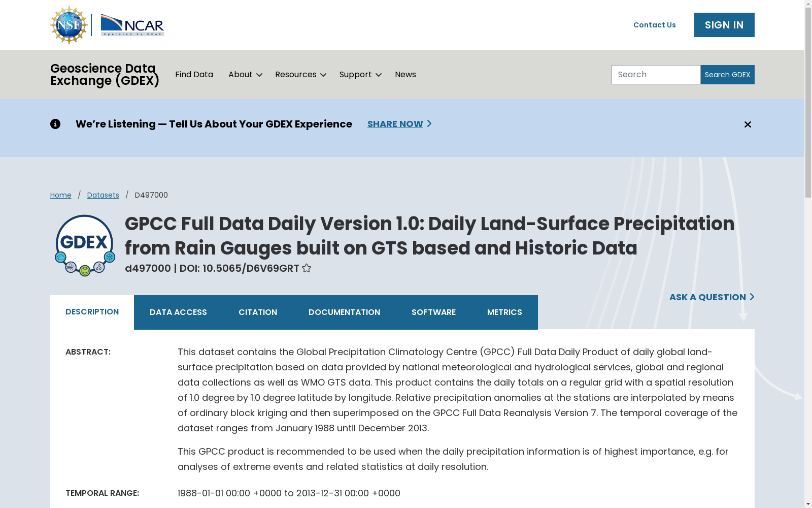Viewport: 812px width, 508px height.
Task: Click the ABSTRACT: label
Action: (88, 352)
